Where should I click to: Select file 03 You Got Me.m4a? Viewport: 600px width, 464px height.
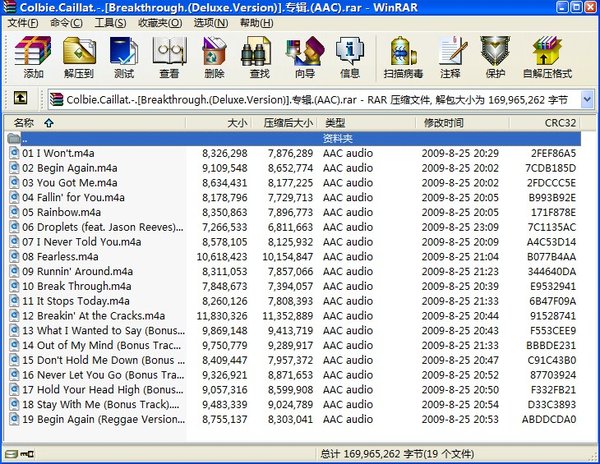pyautogui.click(x=70, y=182)
